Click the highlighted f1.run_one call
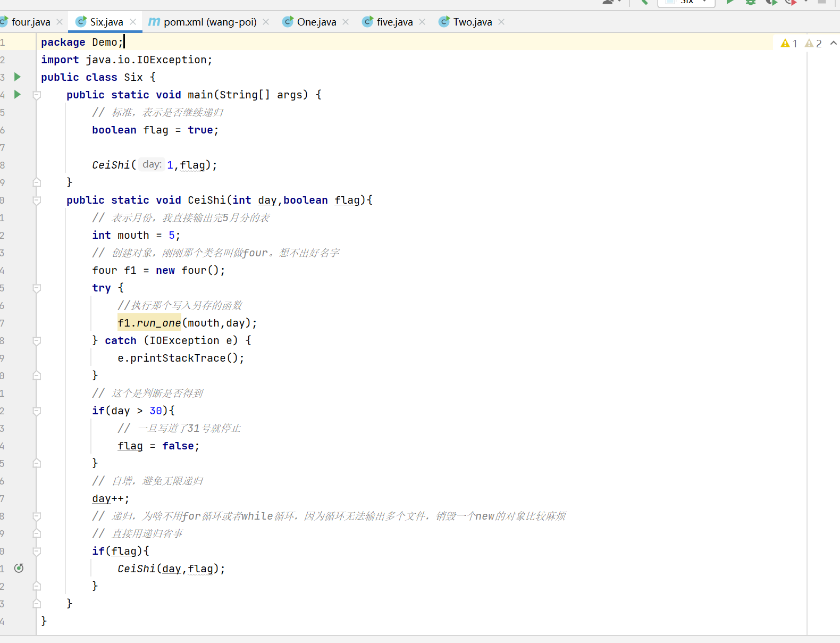840x643 pixels. click(149, 323)
